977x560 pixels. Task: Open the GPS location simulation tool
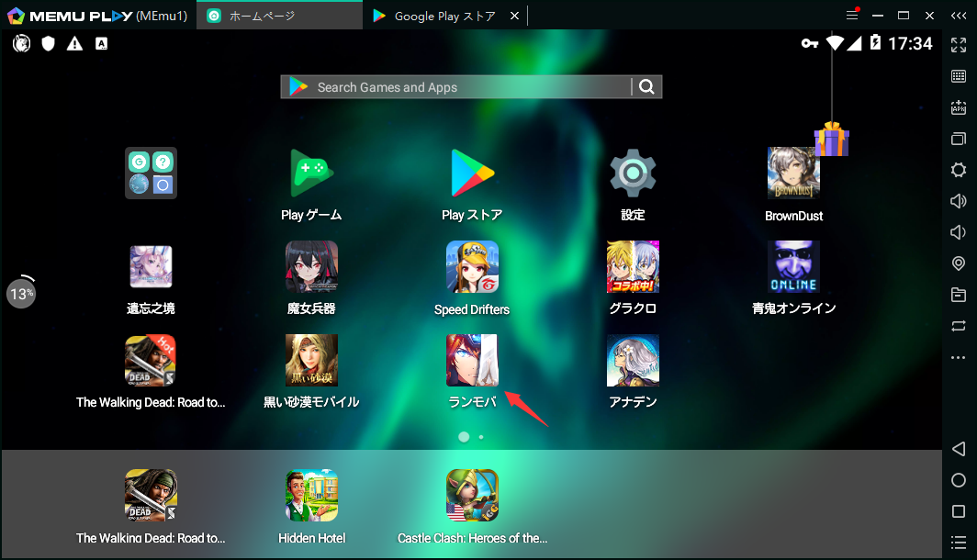959,263
